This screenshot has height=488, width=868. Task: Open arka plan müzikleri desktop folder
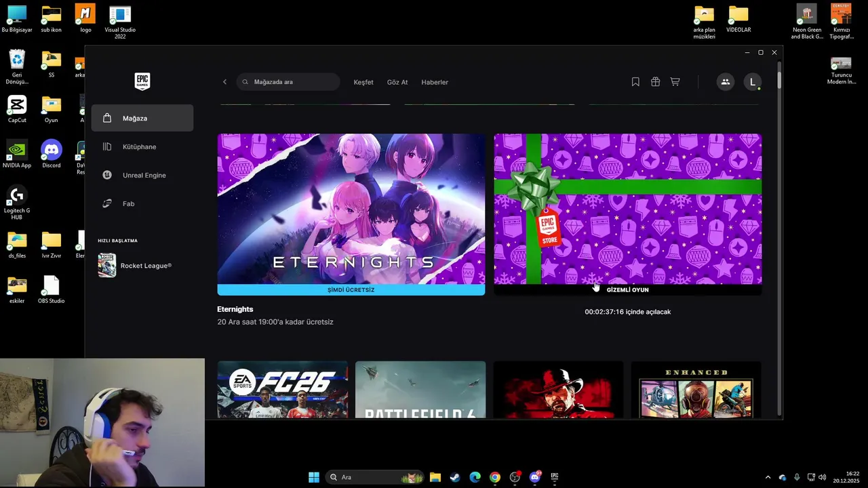pos(705,22)
